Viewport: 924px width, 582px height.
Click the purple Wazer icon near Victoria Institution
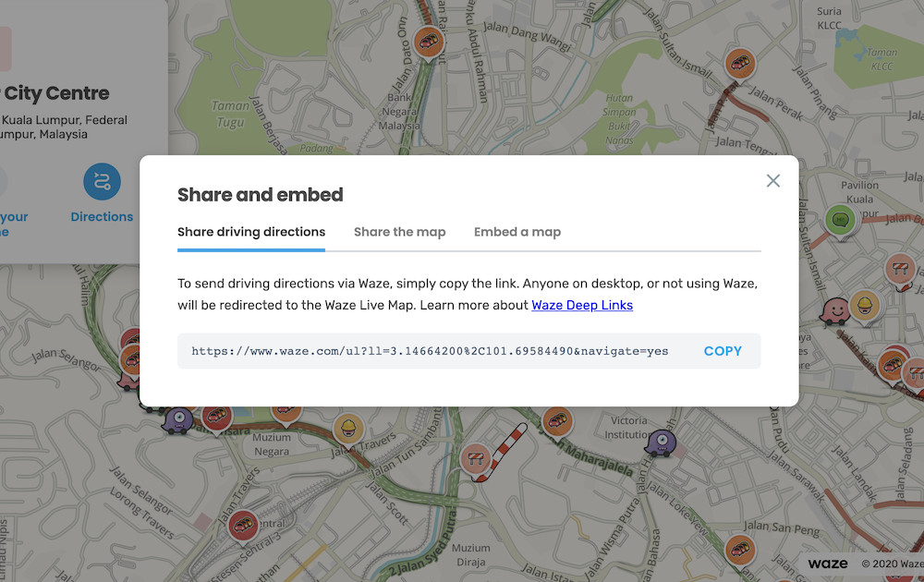[x=661, y=443]
